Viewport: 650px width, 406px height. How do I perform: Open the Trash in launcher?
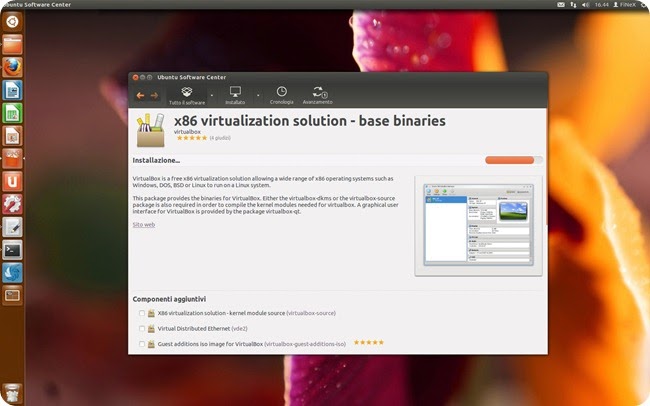coord(12,394)
